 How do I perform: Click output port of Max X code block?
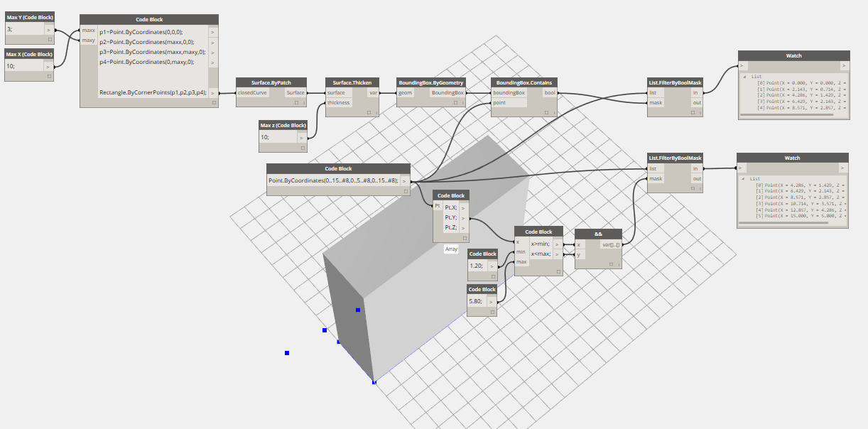(x=49, y=65)
